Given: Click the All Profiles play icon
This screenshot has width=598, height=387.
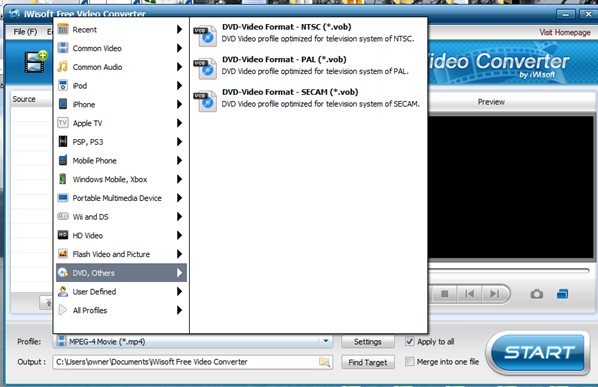Looking at the screenshot, I should [x=63, y=310].
